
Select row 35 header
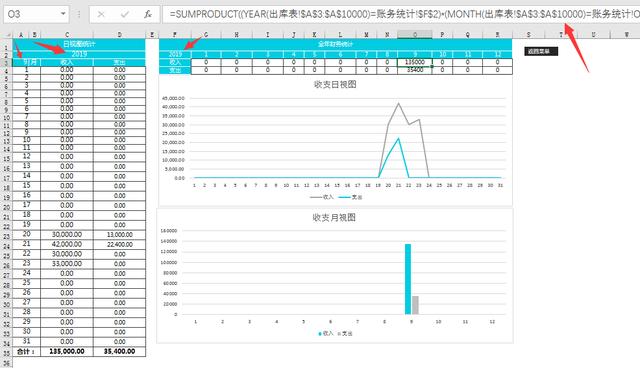6,353
